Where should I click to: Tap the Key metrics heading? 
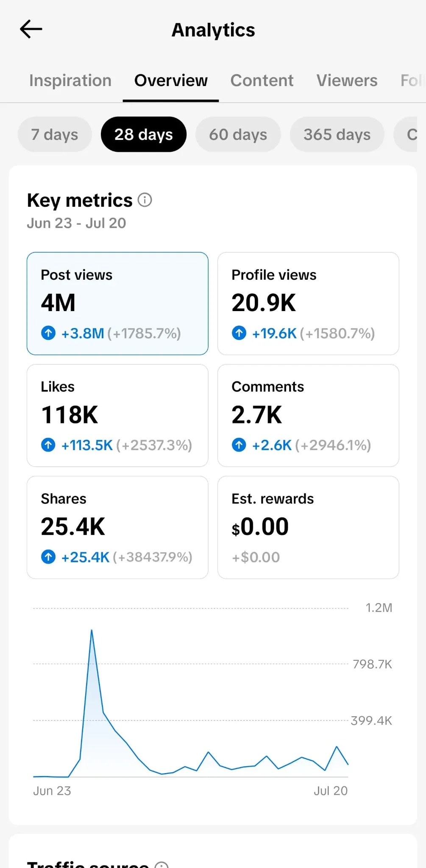click(80, 200)
